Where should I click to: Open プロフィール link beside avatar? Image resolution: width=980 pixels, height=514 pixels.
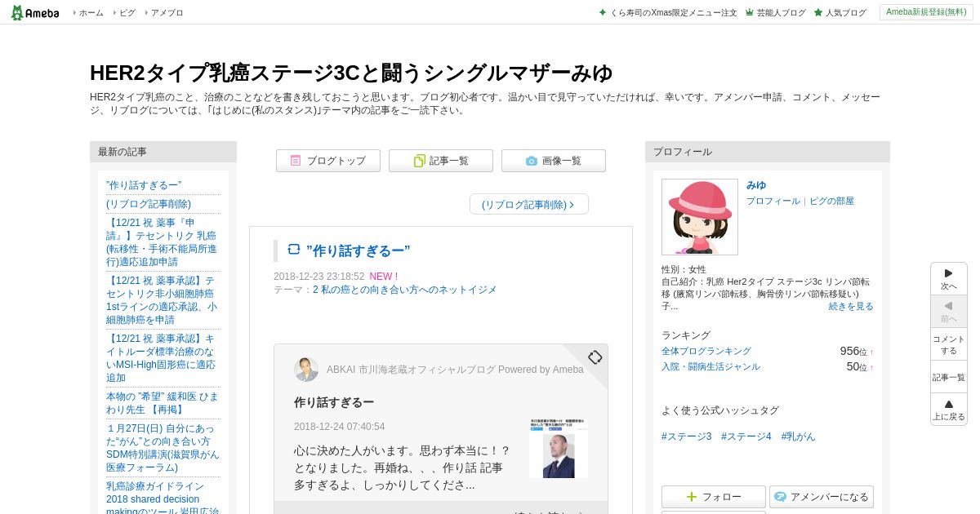point(773,201)
